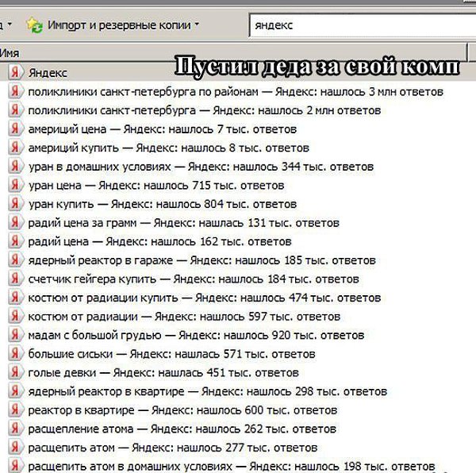
Task: Click Yandex icon beside ядерный реактор в гараже
Action: click(16, 260)
